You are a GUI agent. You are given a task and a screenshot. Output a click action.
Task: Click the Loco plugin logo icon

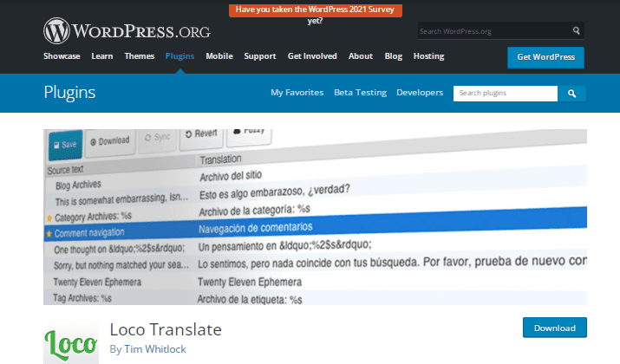71,343
